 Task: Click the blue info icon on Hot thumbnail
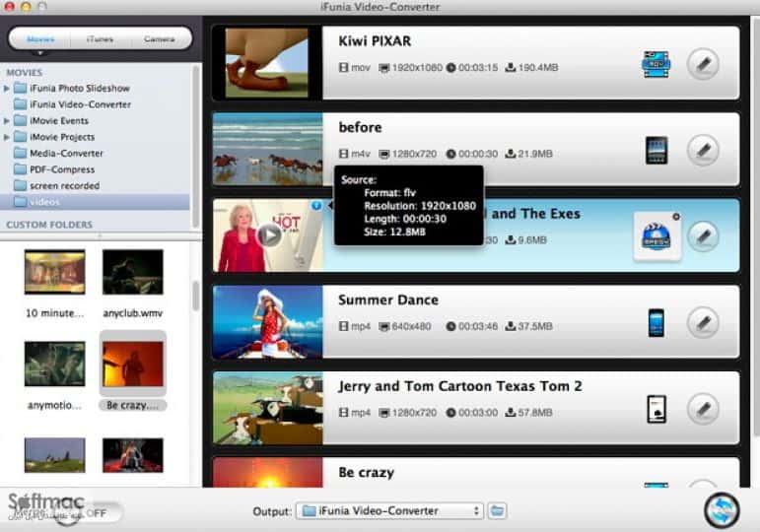[x=316, y=206]
